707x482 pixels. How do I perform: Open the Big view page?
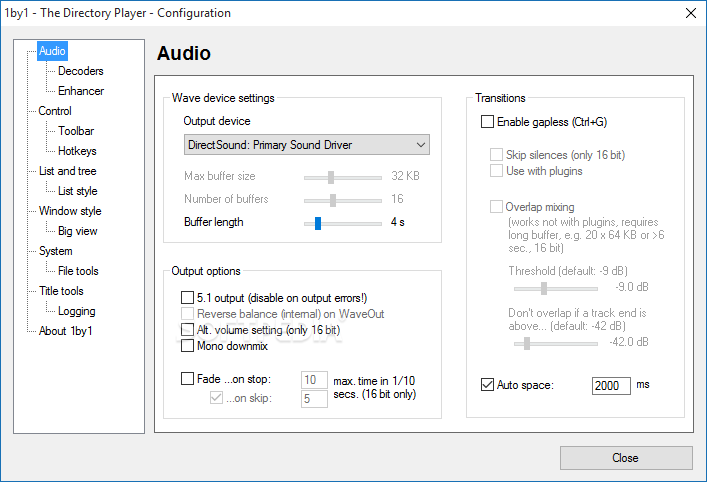78,231
